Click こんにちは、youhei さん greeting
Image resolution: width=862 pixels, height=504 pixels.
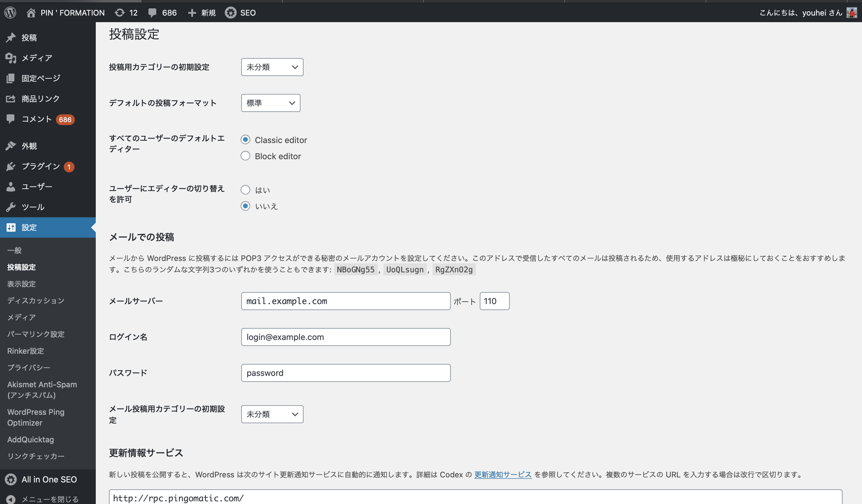pos(801,13)
